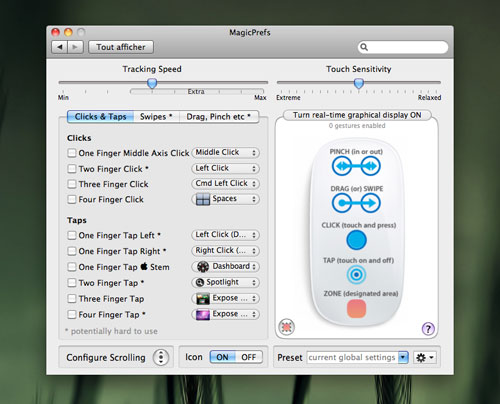
Task: Enable Four Finger Click checkbox
Action: click(72, 199)
